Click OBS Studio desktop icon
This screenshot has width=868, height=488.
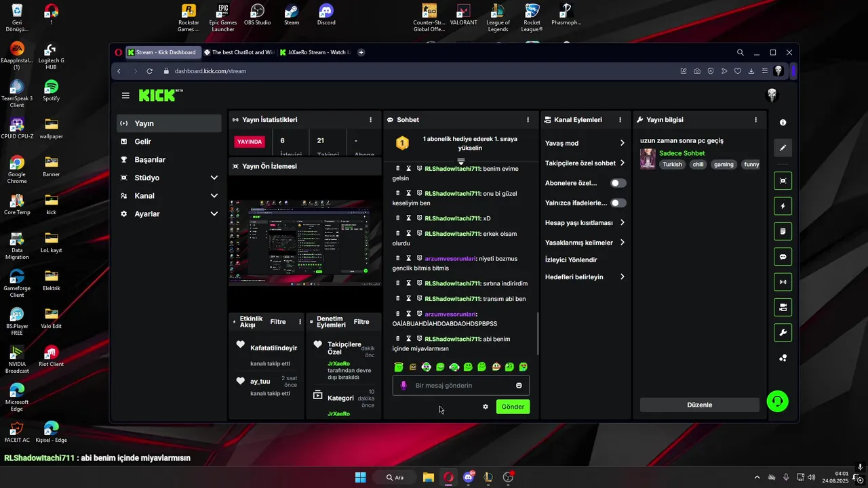click(x=257, y=15)
